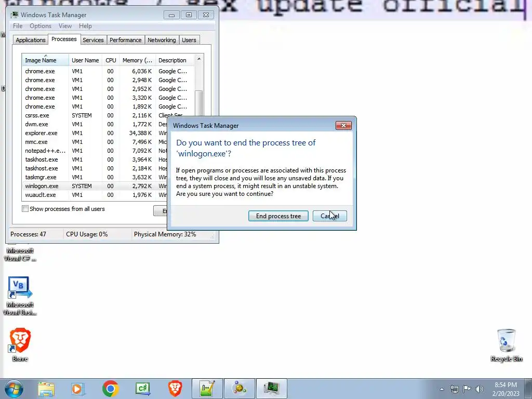This screenshot has height=399, width=532.
Task: Switch to the mmc console taskbar button
Action: (239, 389)
